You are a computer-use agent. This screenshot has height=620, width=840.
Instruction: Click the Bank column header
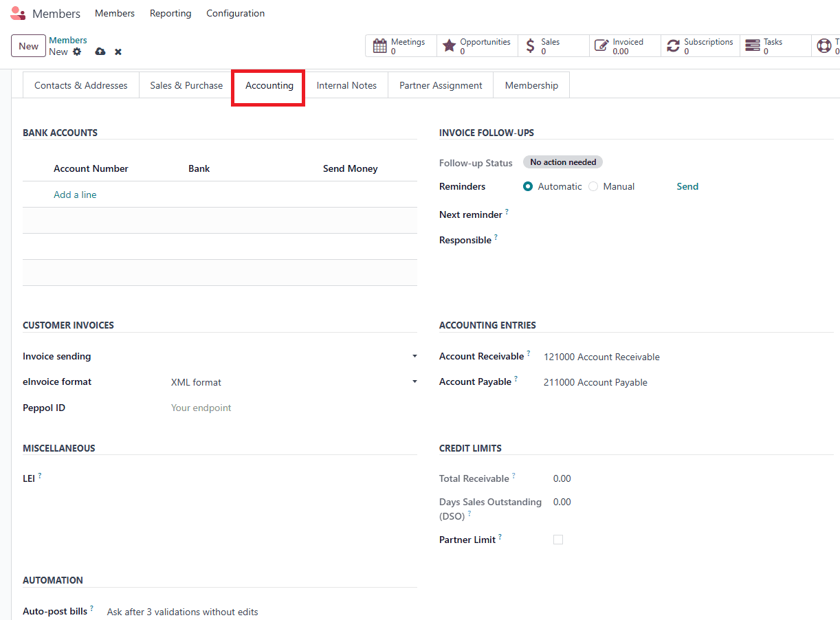(199, 168)
